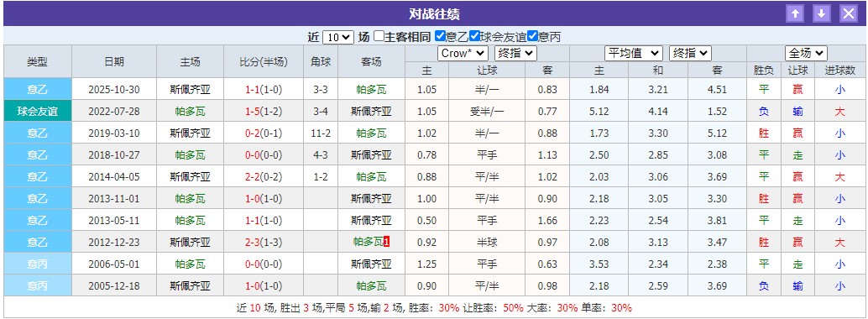The image size is (868, 319).
Task: Open 斯佩齐亚 away team link on 2013-05-11
Action: click(371, 221)
